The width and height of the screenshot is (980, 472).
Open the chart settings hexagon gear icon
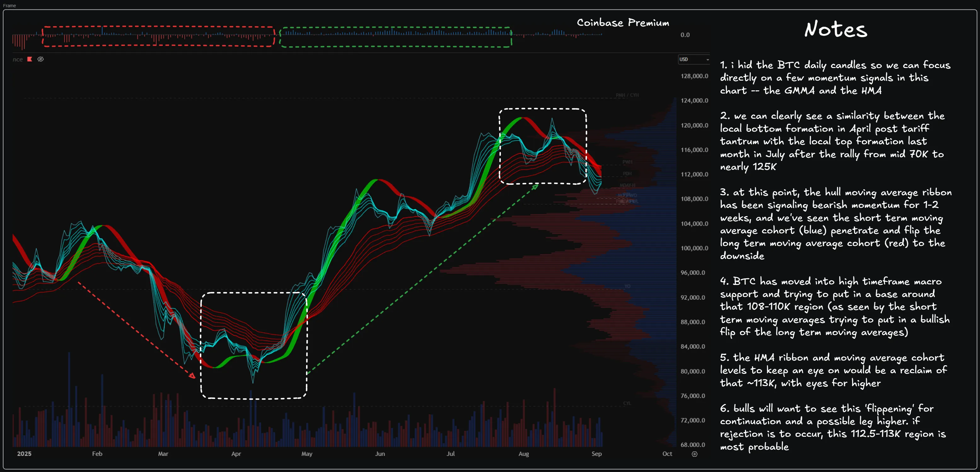(x=694, y=454)
